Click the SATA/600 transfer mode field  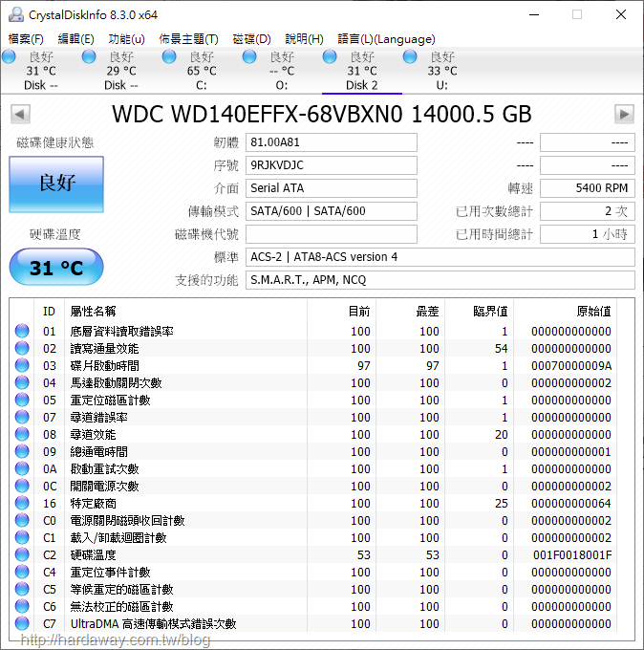pos(332,211)
